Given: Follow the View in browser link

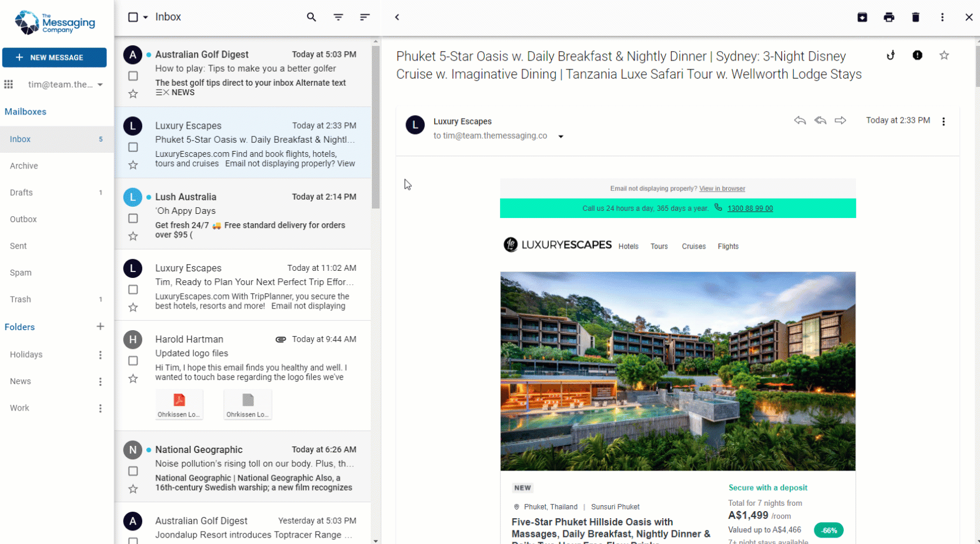Looking at the screenshot, I should coord(722,189).
